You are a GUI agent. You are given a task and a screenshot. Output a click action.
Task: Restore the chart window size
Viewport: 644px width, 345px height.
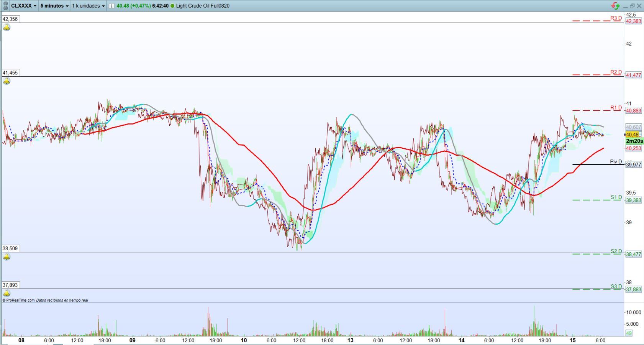coord(632,6)
